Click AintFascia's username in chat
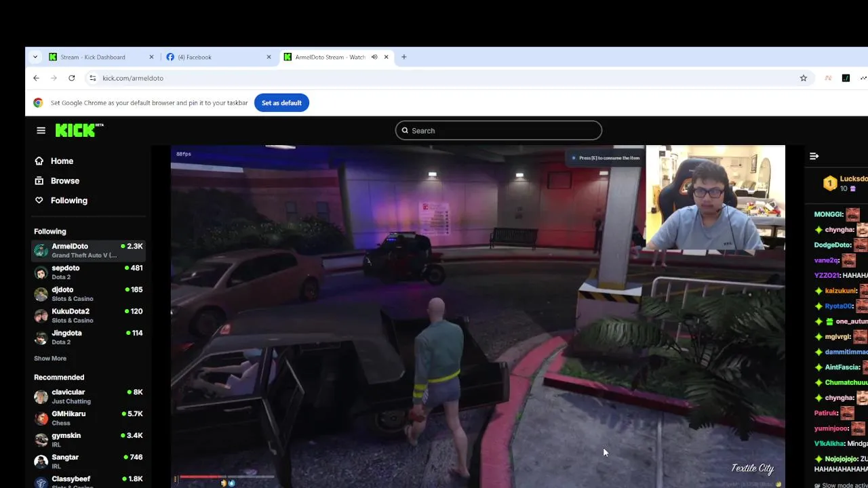This screenshot has height=488, width=868. click(x=842, y=367)
